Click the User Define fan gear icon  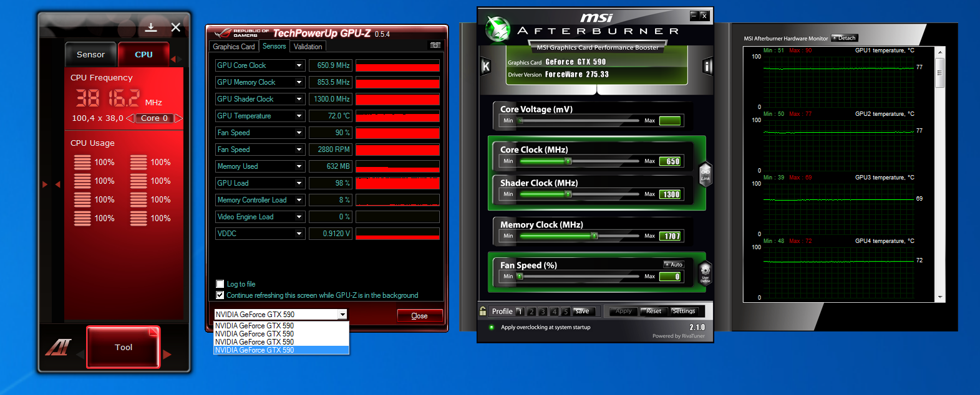click(x=705, y=273)
